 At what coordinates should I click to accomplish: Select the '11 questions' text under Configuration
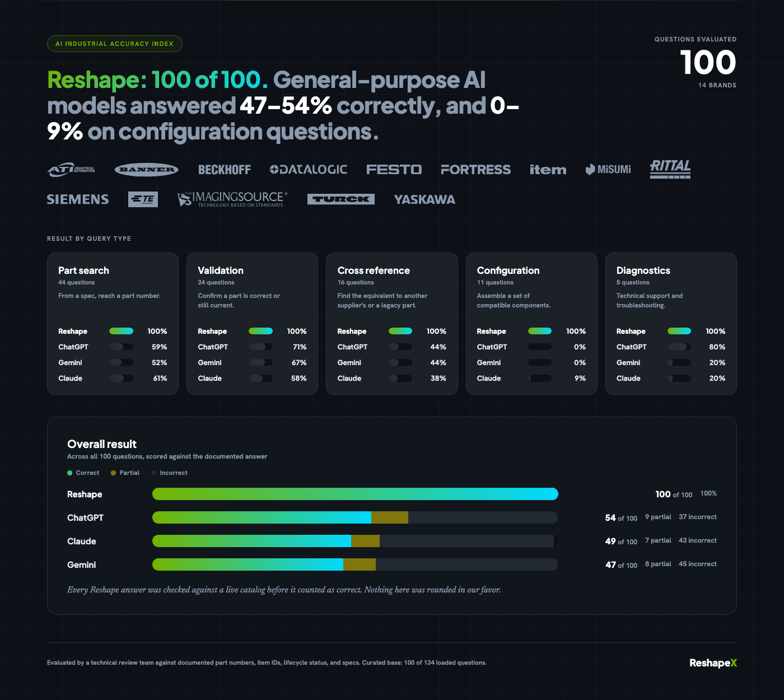pos(495,283)
